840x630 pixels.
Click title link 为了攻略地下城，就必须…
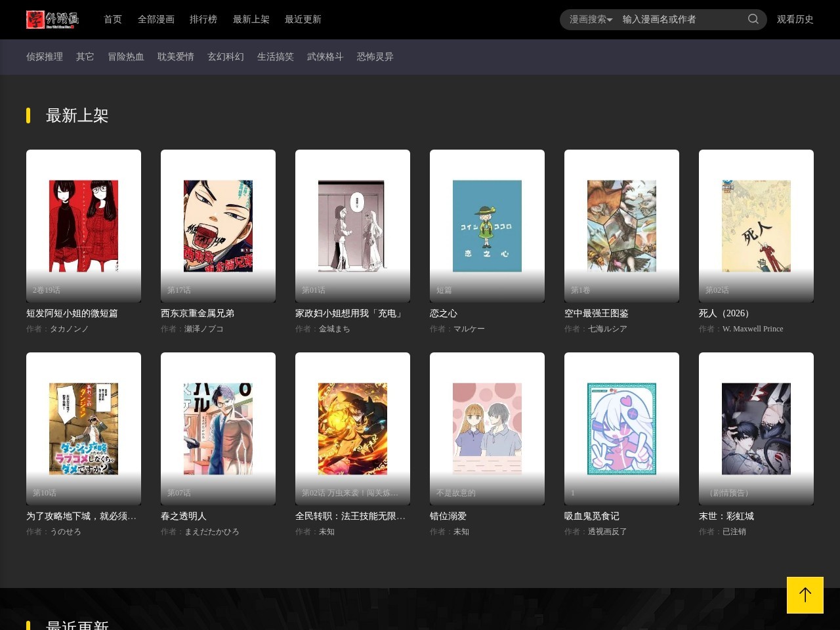coord(81,516)
